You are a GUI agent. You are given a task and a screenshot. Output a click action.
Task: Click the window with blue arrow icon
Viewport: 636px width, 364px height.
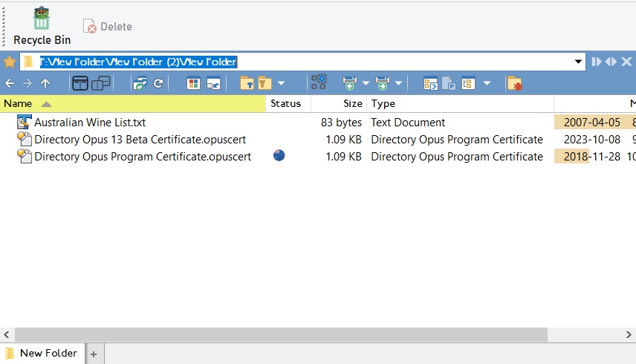(213, 83)
